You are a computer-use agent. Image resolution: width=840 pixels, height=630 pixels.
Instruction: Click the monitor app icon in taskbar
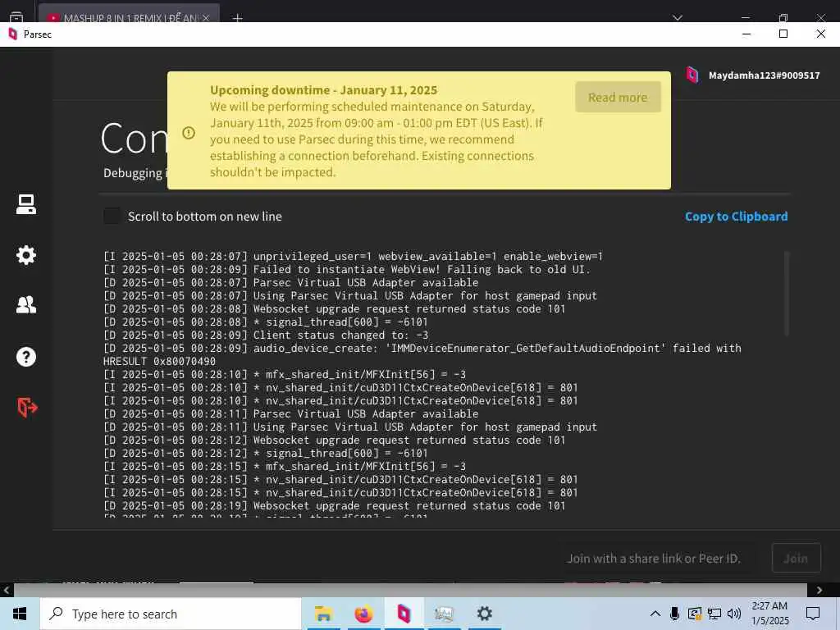(444, 614)
